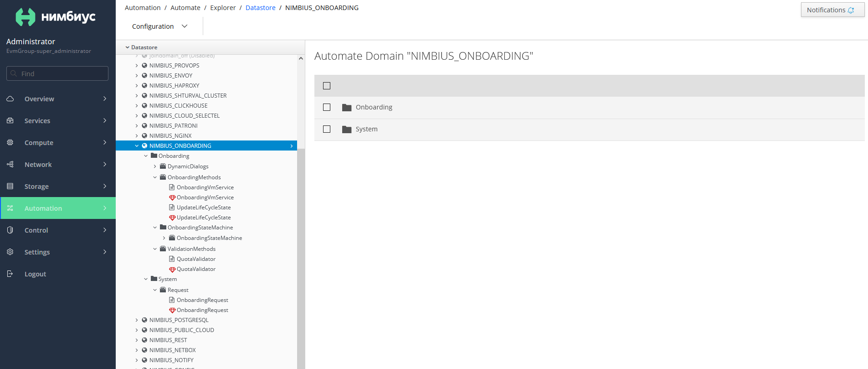The height and width of the screenshot is (369, 868).
Task: Toggle the select-all checkbox in list header
Action: (327, 86)
